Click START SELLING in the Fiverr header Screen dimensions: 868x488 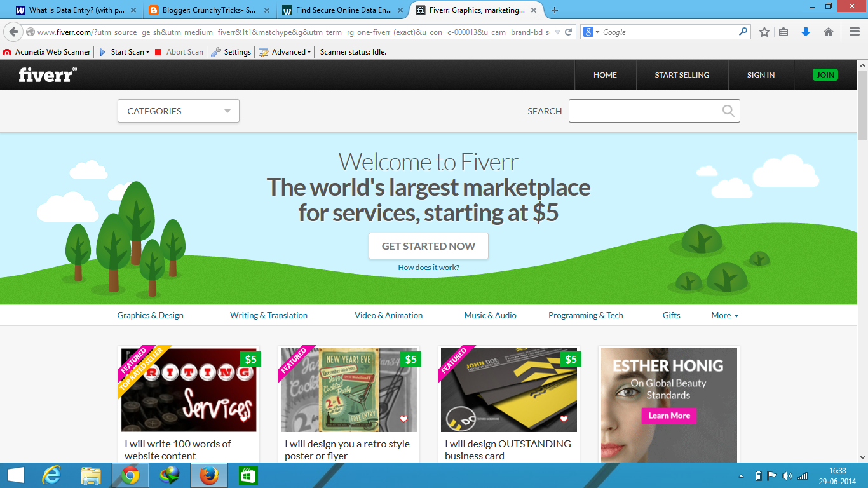[x=682, y=75]
